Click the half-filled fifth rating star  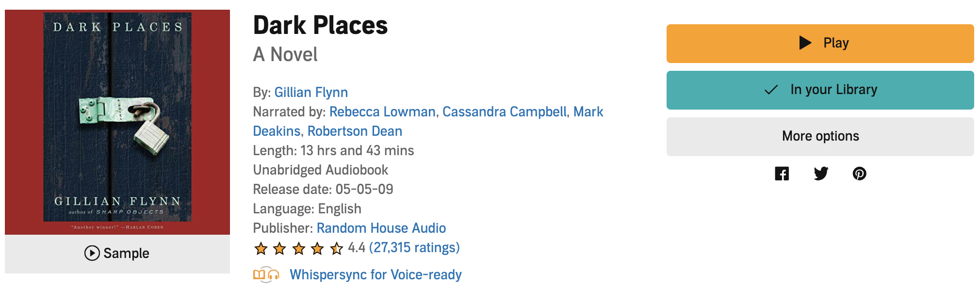point(336,249)
